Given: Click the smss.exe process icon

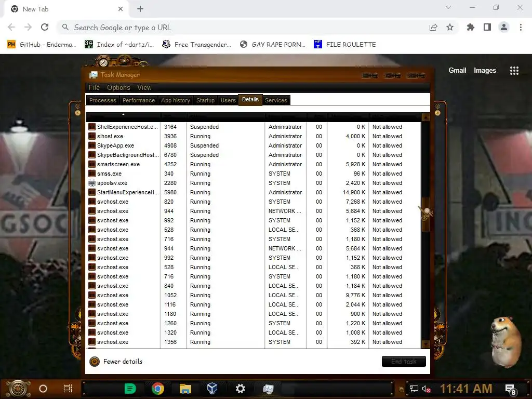Looking at the screenshot, I should (x=91, y=174).
